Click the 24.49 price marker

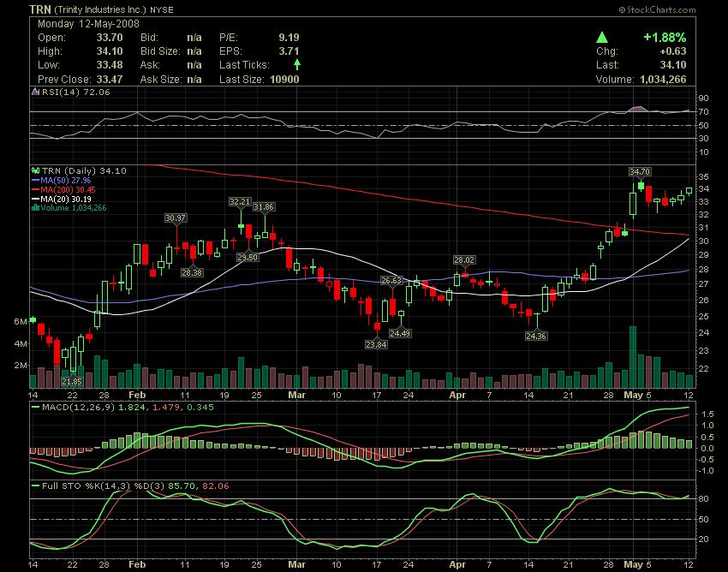[x=400, y=333]
